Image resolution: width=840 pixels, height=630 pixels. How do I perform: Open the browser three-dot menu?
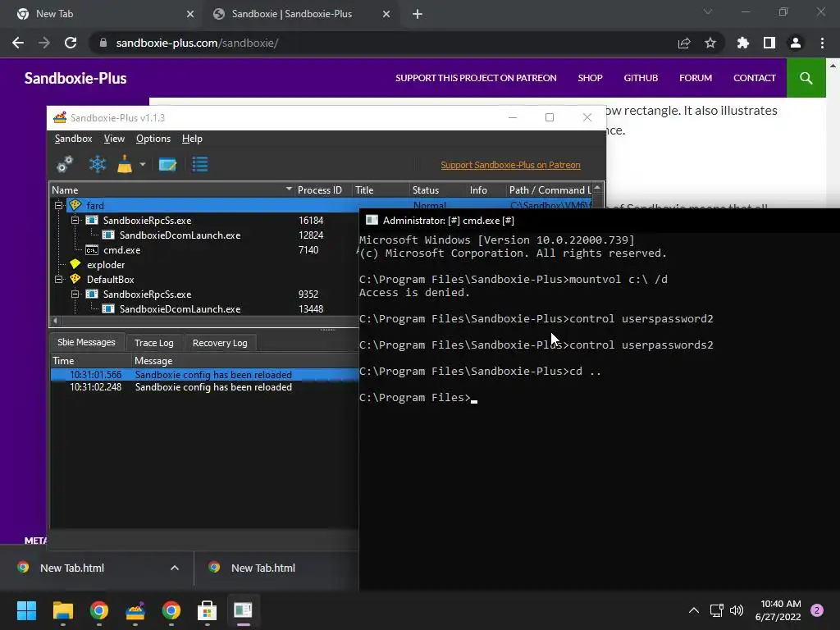point(822,43)
